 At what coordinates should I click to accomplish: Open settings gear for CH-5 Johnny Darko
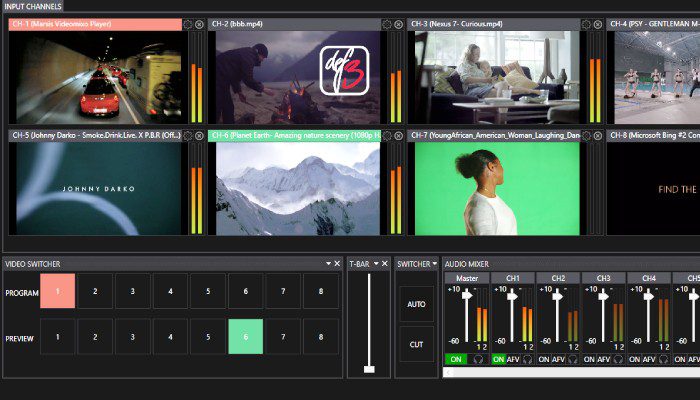[188, 136]
